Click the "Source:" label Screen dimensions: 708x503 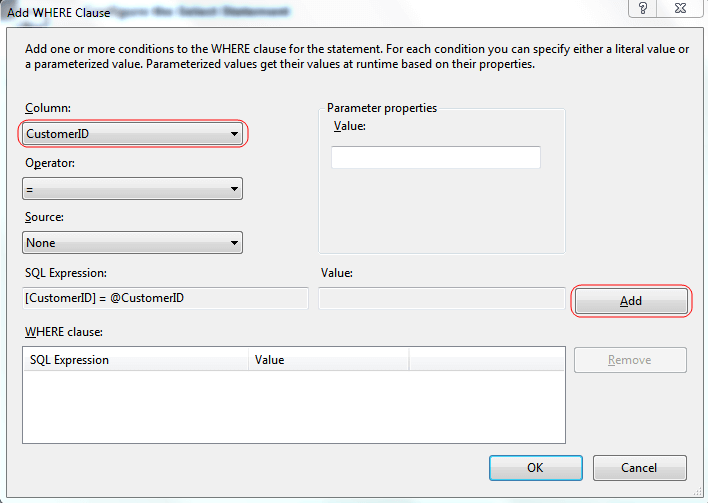[x=45, y=216]
